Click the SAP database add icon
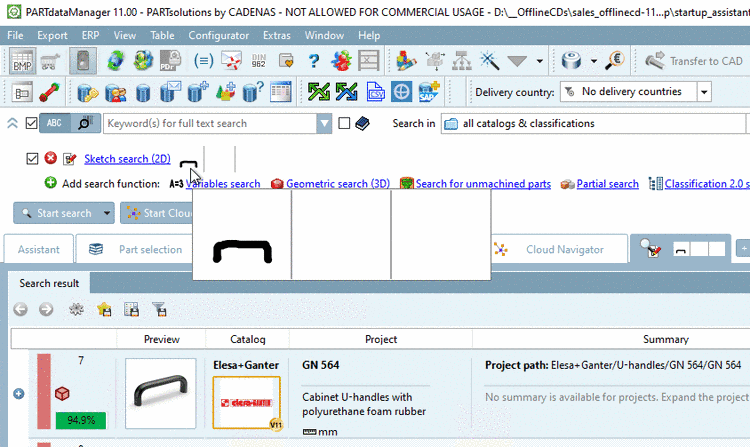750x447 pixels. point(429,91)
